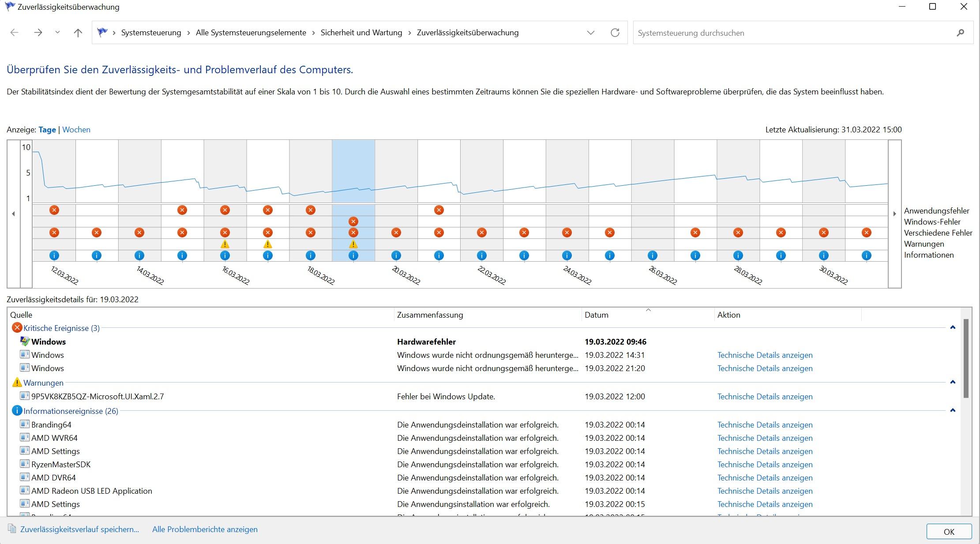Click the details list scrollbar thumb
Image resolution: width=980 pixels, height=544 pixels.
(x=966, y=358)
